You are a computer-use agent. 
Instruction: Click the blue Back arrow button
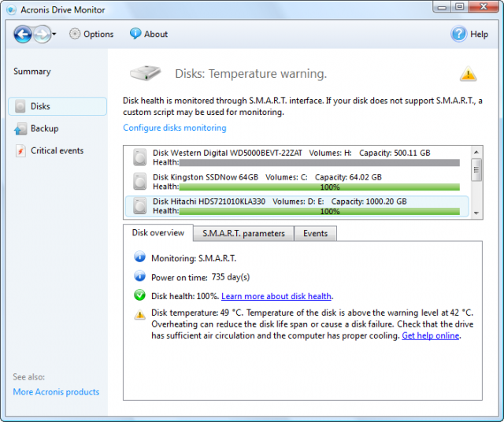(23, 34)
